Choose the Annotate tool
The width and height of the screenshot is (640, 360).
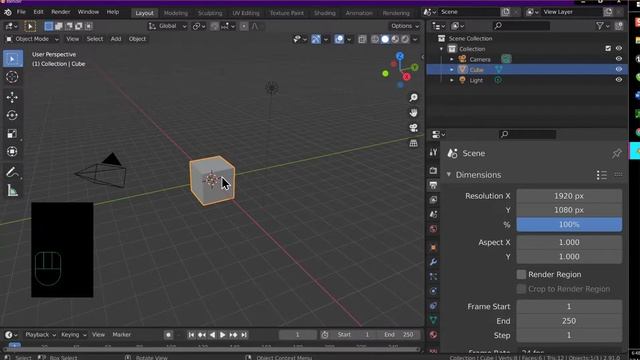click(12, 172)
